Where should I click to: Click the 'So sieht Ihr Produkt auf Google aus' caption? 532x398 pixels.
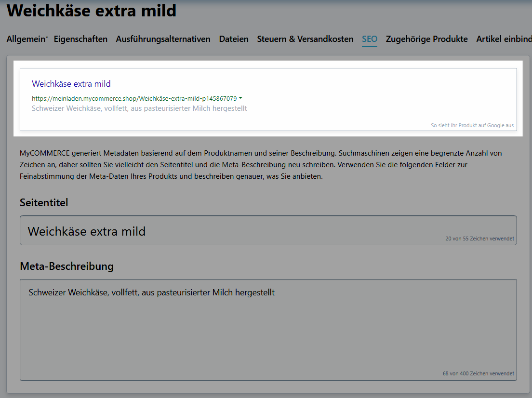(x=472, y=125)
